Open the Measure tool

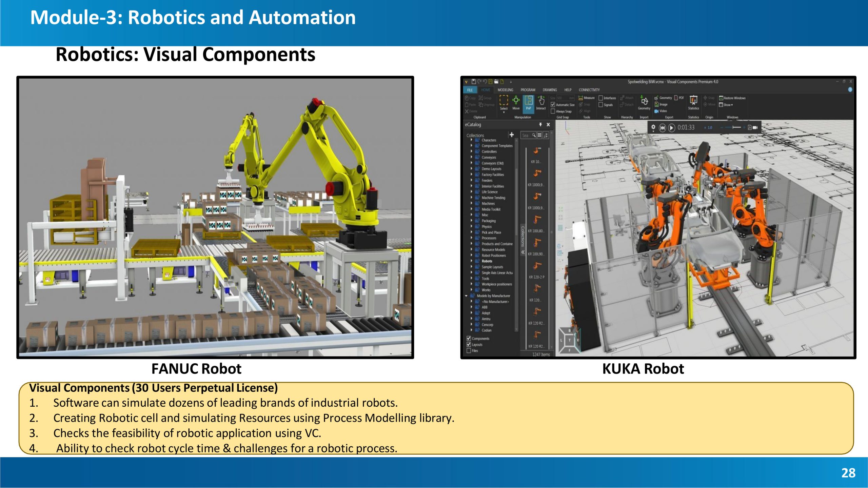tap(586, 98)
